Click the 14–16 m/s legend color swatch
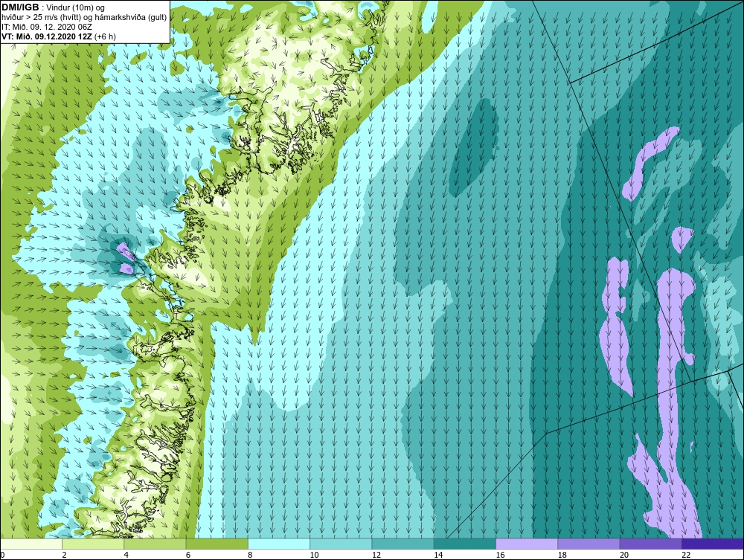The height and width of the screenshot is (560, 744). click(464, 544)
